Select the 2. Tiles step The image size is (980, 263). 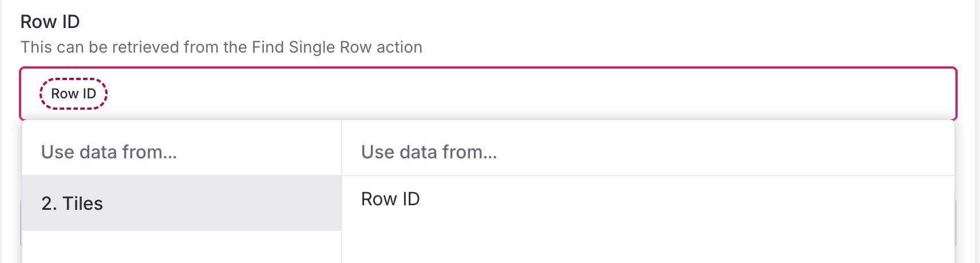click(x=72, y=204)
